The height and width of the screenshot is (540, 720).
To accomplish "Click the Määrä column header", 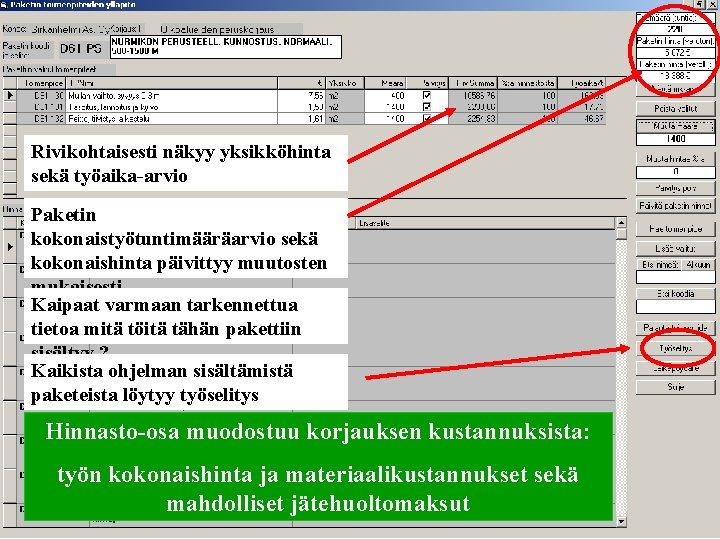I will [x=385, y=83].
